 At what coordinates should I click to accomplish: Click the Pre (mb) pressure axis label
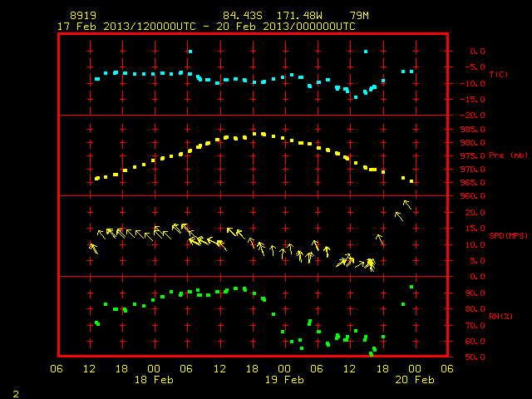pos(508,155)
